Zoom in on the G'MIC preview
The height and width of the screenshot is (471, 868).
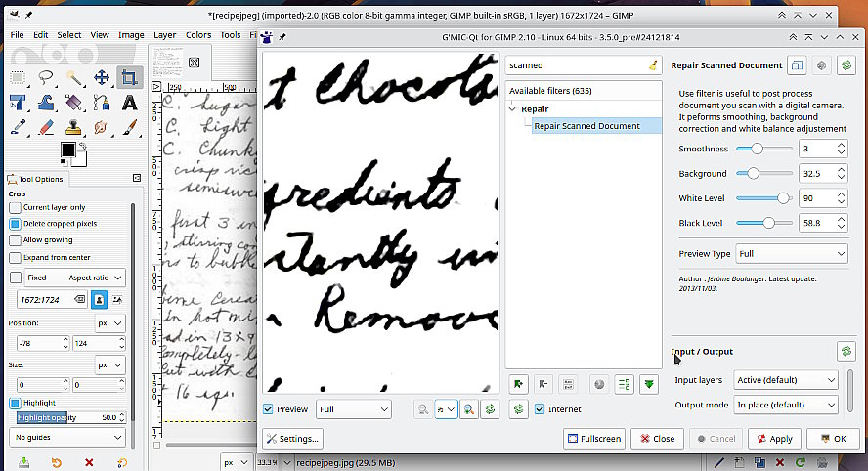469,409
